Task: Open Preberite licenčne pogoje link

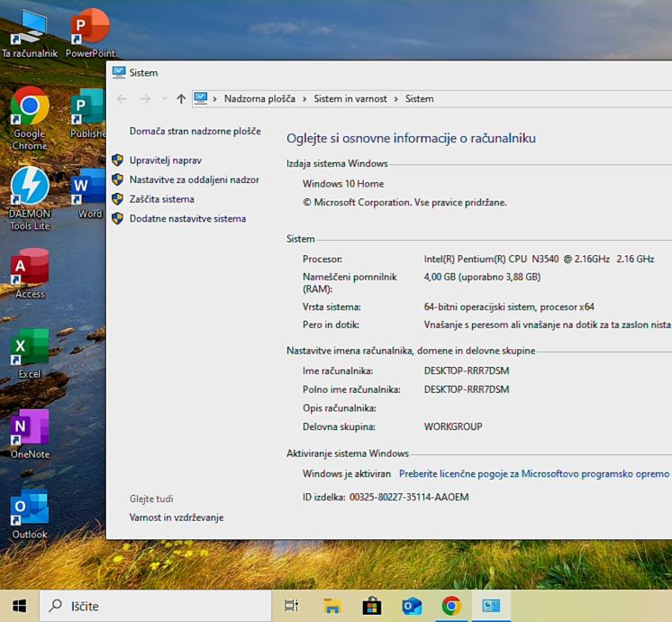Action: 534,473
